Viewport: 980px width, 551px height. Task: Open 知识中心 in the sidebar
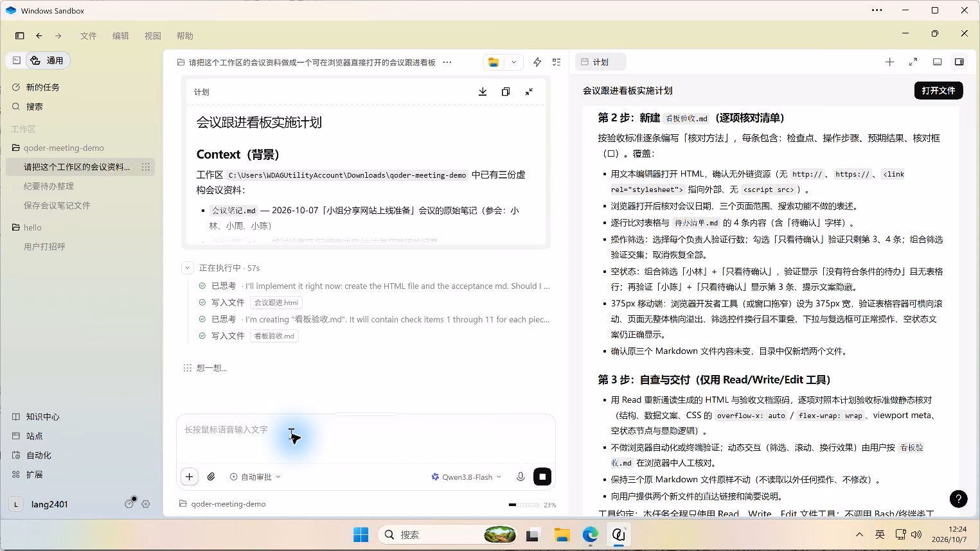pos(42,417)
